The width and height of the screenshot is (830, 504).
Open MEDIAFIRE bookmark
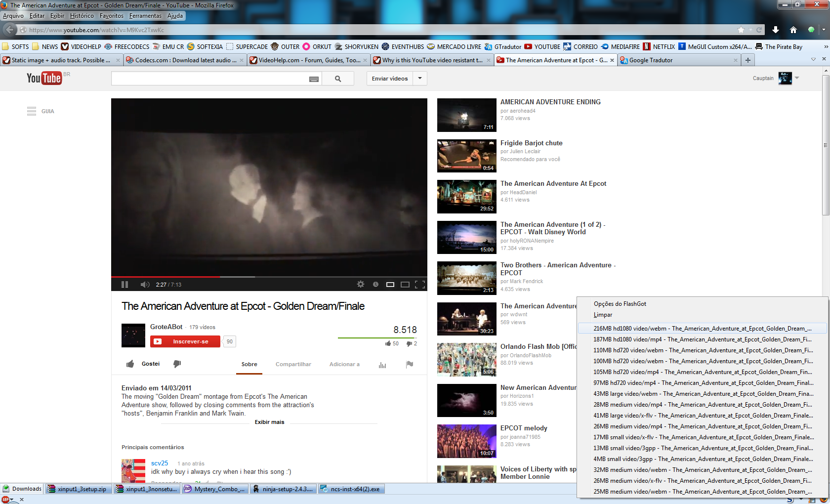tap(620, 47)
